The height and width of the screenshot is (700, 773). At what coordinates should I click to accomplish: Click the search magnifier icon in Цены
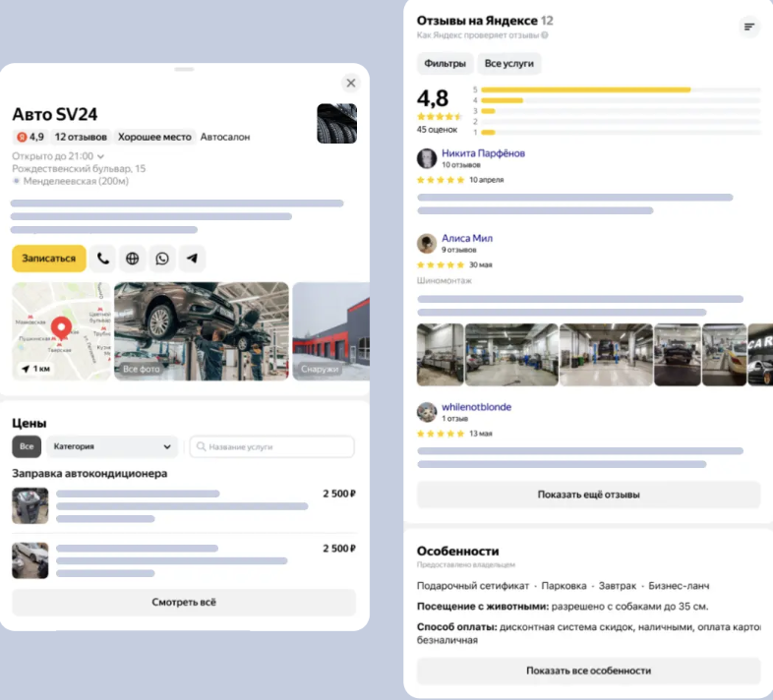tap(202, 446)
